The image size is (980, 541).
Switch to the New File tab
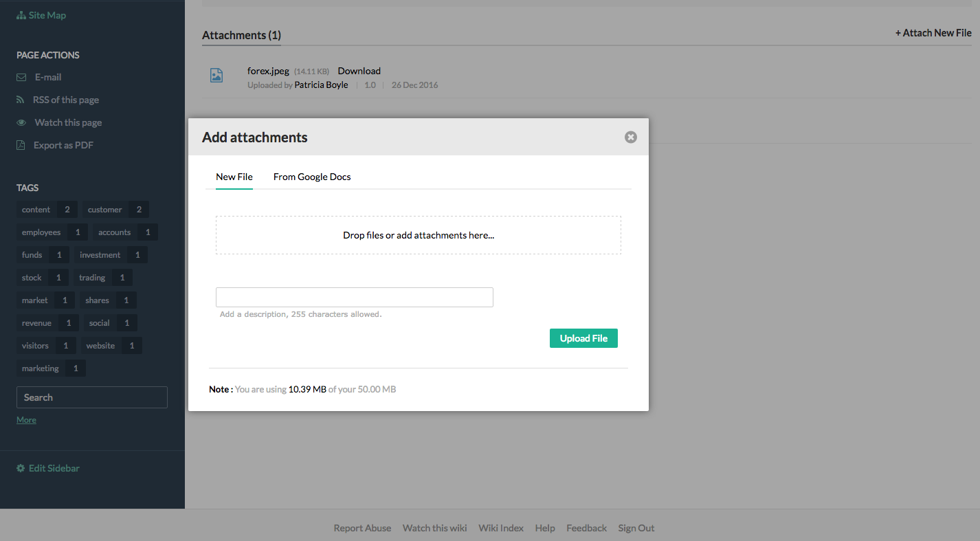[x=234, y=177]
